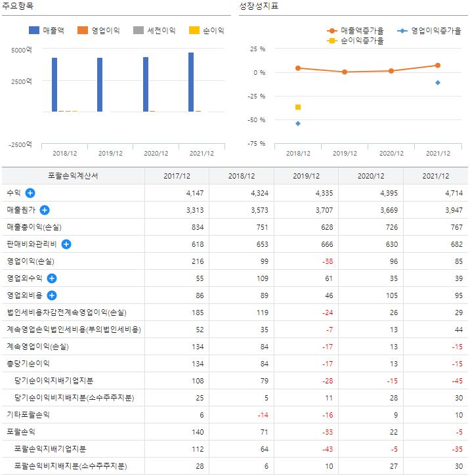Click the 성장성지표 section title

[259, 6]
